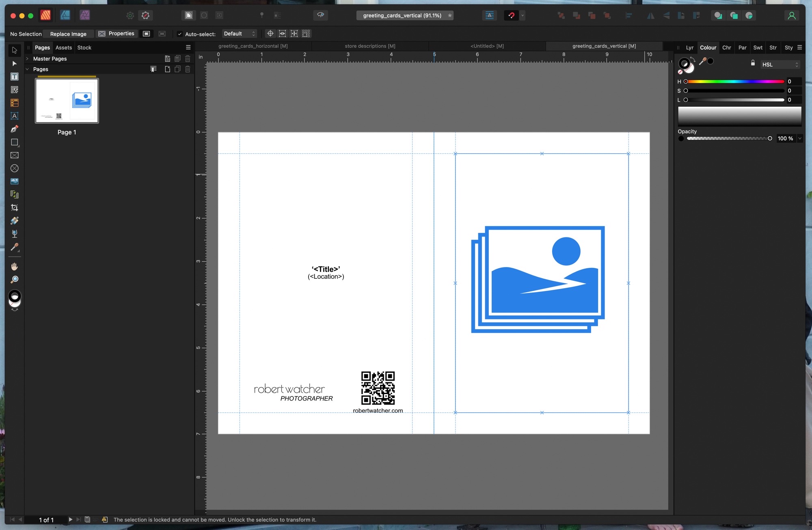812x530 pixels.
Task: Click the opacity 100 % field
Action: coord(786,138)
